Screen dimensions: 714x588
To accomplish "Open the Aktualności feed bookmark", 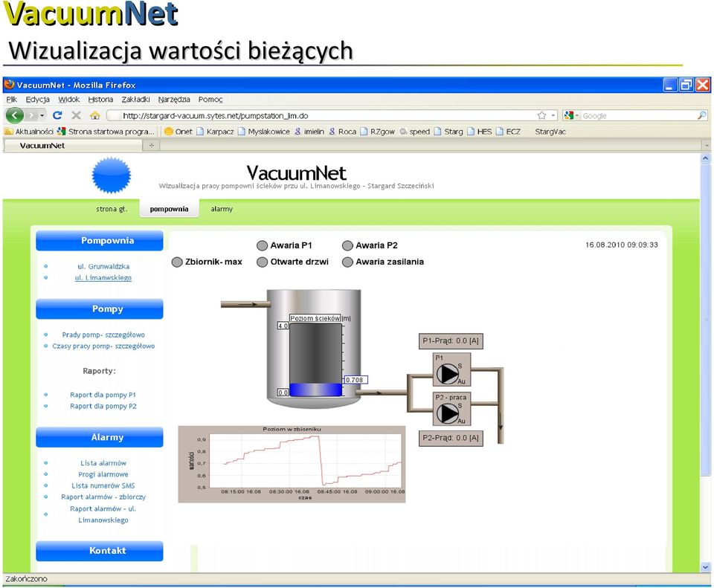I will point(29,132).
